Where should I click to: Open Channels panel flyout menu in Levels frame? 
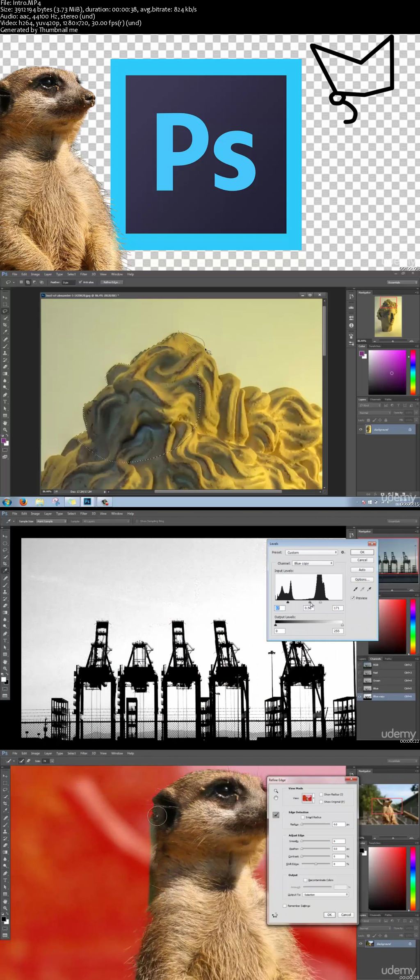(417, 659)
